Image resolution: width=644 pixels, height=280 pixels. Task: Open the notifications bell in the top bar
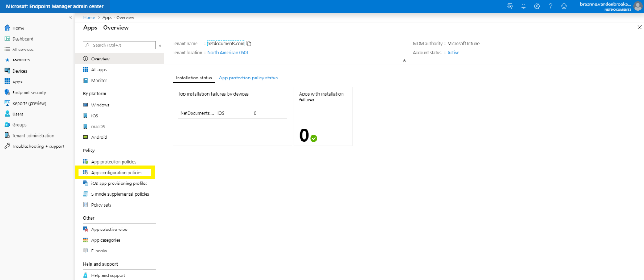pos(523,6)
